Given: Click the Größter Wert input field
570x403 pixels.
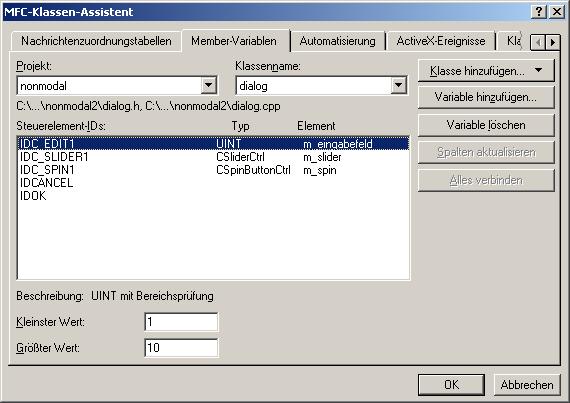Looking at the screenshot, I should pyautogui.click(x=181, y=348).
